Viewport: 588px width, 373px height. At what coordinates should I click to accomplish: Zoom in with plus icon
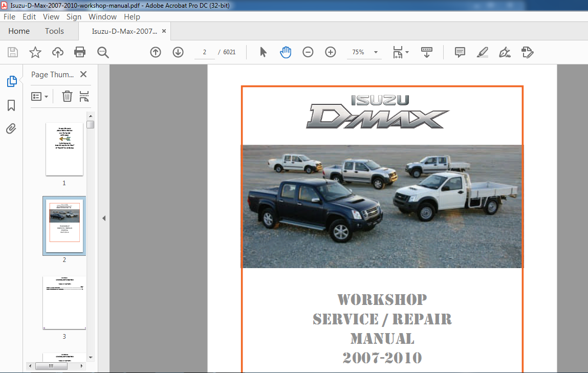(331, 52)
